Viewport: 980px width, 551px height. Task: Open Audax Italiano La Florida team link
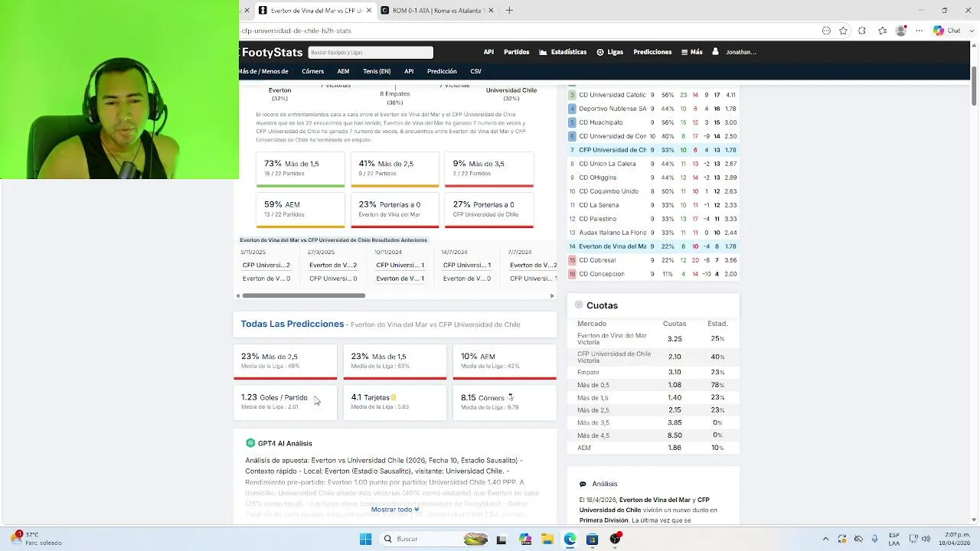(x=612, y=233)
